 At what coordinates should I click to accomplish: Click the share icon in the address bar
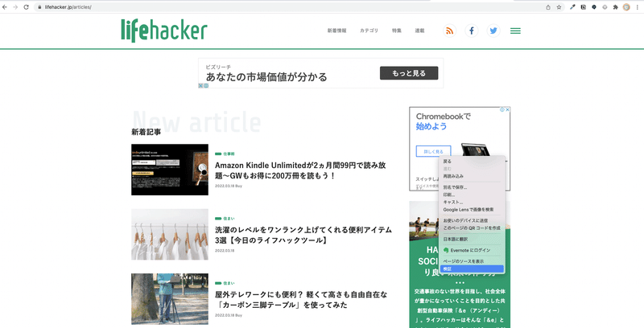tap(548, 7)
